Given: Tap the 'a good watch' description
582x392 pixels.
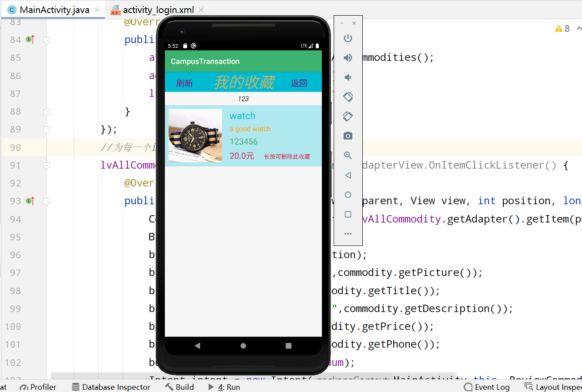Looking at the screenshot, I should pyautogui.click(x=250, y=129).
